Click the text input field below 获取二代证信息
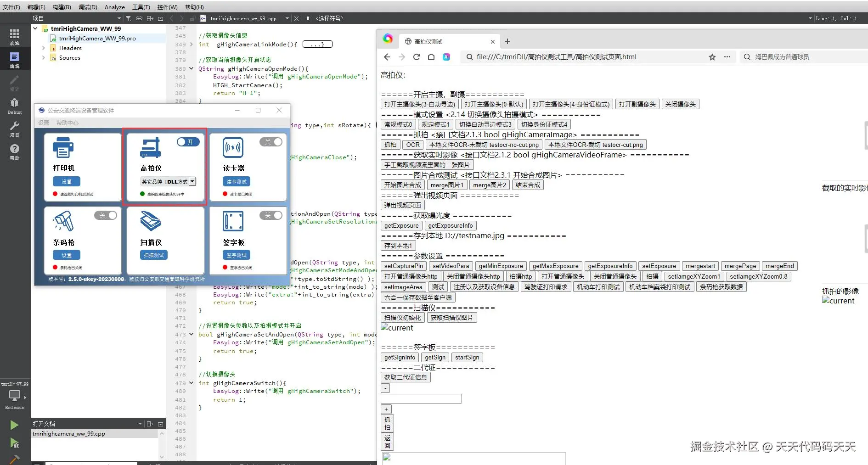 click(421, 399)
